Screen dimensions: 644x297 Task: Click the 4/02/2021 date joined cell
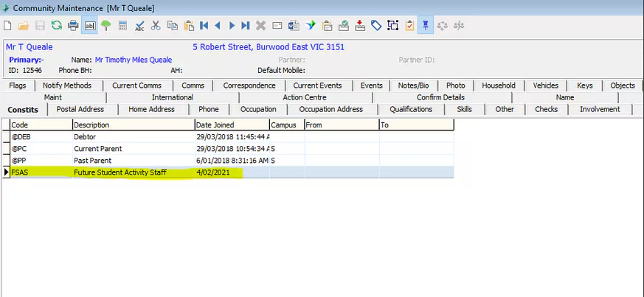232,172
